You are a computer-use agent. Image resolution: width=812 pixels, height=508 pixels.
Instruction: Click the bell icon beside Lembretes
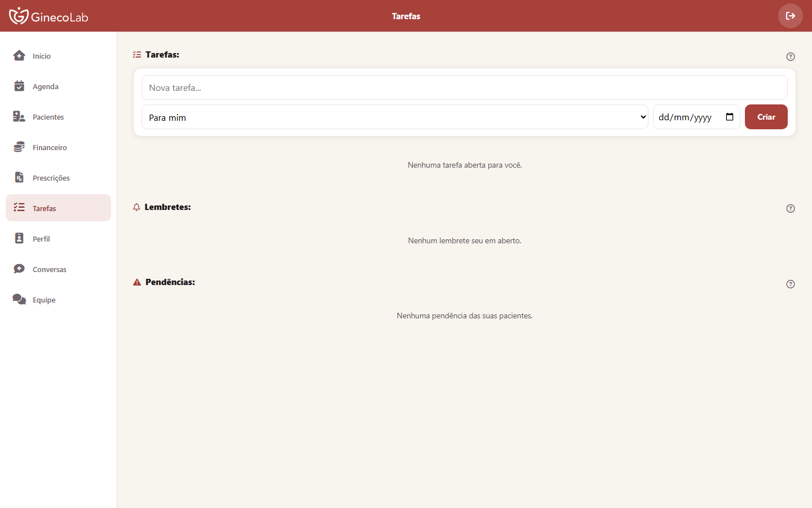[136, 207]
